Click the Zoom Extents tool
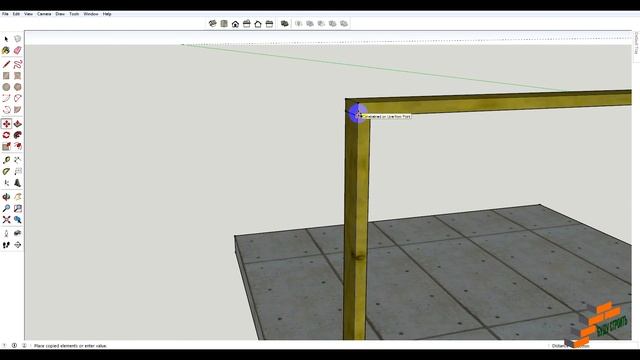Image resolution: width=640 pixels, height=360 pixels. pos(6,220)
